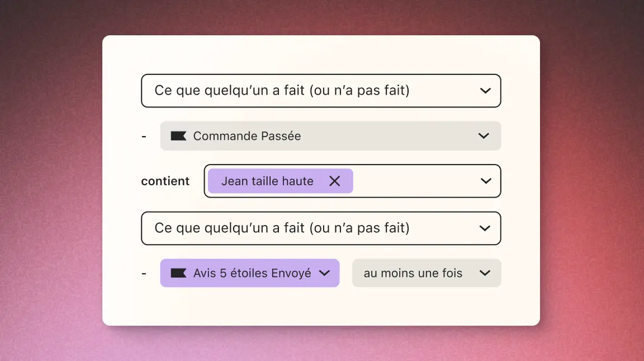This screenshot has width=644, height=361.
Task: Click the contient condition label
Action: [x=165, y=181]
